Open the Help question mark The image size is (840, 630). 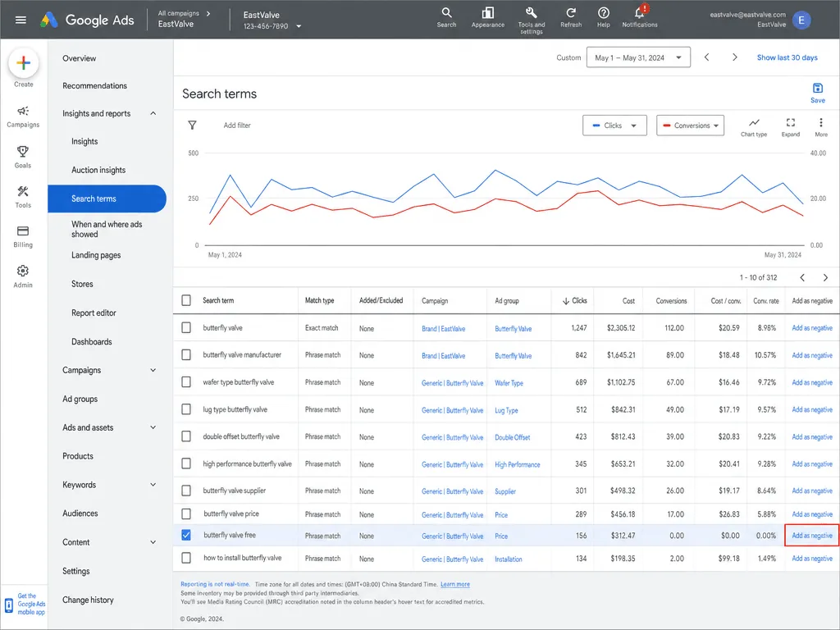click(x=603, y=17)
